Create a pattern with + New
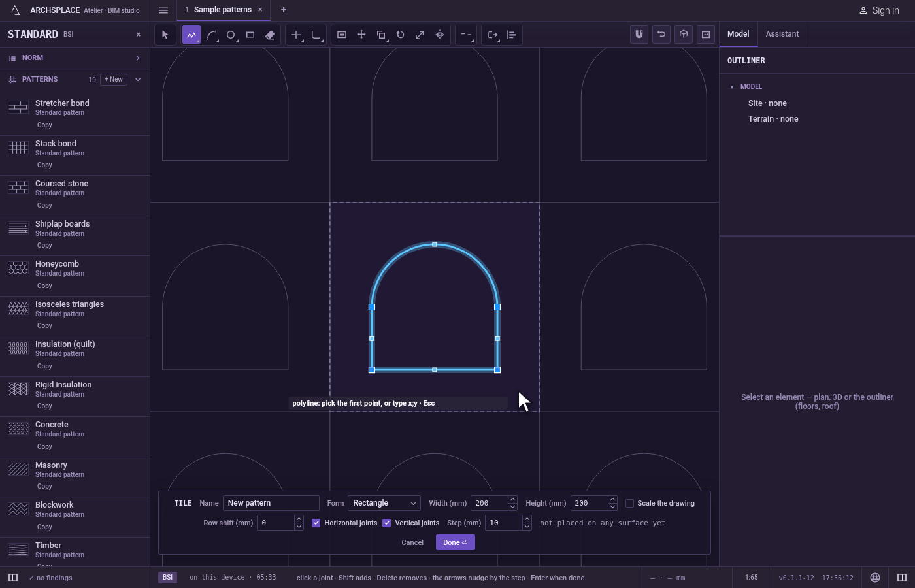 click(114, 80)
